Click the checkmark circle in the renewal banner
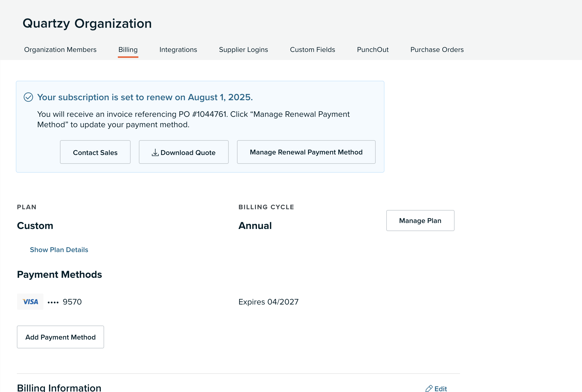The width and height of the screenshot is (582, 392). pyautogui.click(x=29, y=97)
